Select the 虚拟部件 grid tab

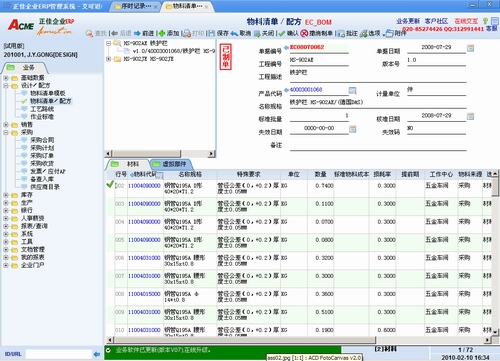coord(171,164)
